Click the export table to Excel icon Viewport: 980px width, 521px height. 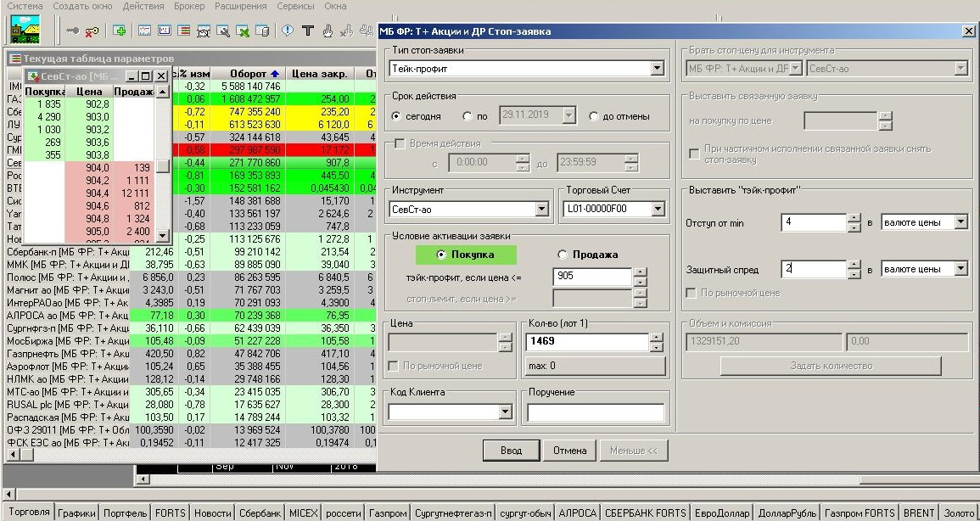click(x=243, y=31)
